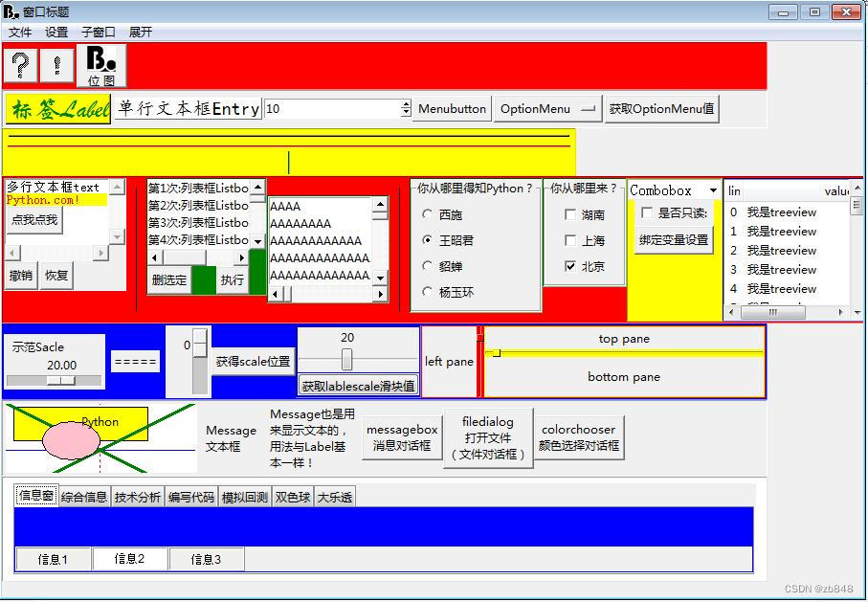
Task: Click the 撤销 undo button
Action: [x=21, y=276]
